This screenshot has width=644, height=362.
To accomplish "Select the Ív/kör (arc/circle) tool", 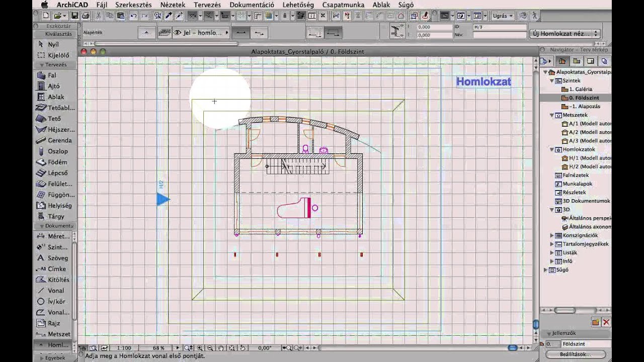I will (x=53, y=302).
